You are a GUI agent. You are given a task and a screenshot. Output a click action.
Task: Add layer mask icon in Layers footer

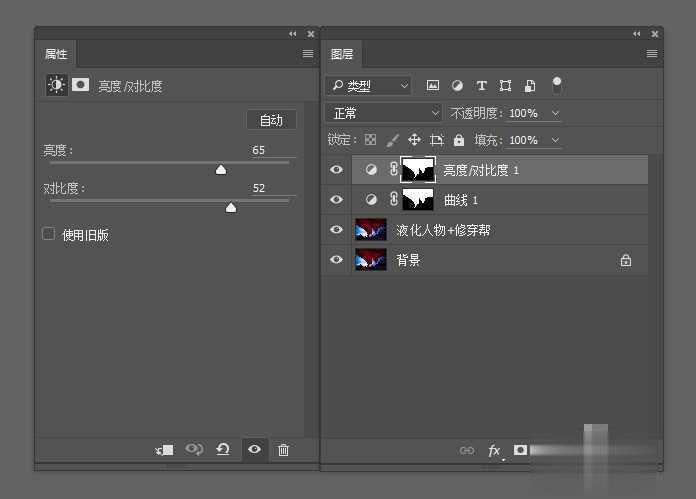click(520, 450)
